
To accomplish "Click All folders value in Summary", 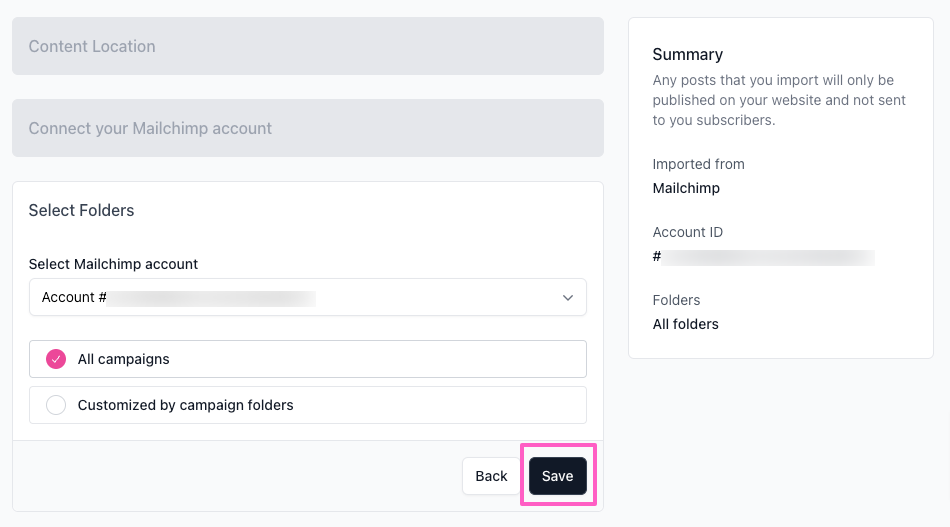I will [685, 324].
